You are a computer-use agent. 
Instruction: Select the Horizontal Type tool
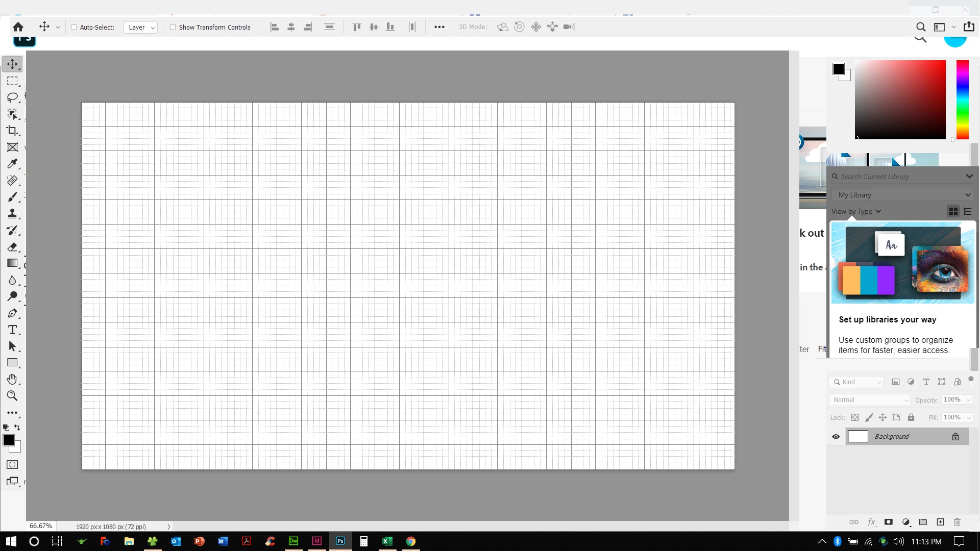12,330
